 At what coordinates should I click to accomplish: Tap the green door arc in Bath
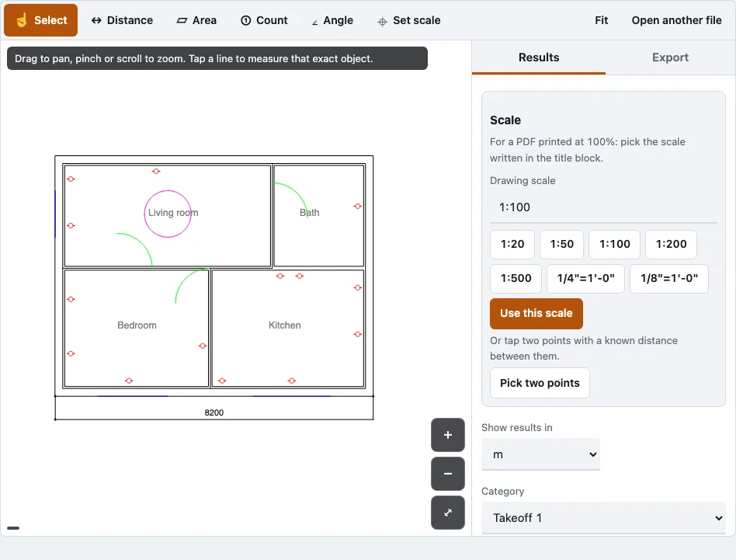coord(296,192)
